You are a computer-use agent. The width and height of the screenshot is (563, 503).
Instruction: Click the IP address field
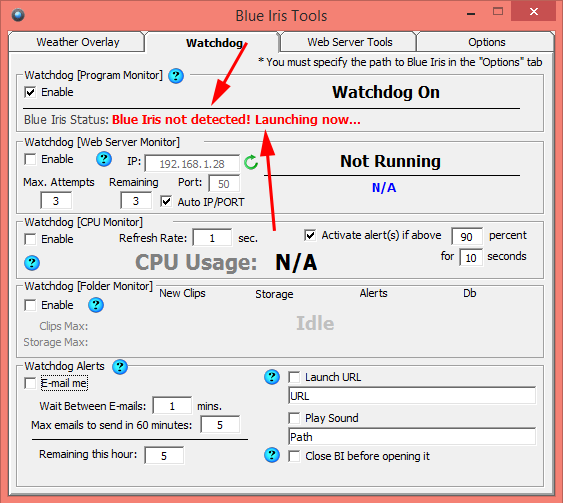pos(192,164)
